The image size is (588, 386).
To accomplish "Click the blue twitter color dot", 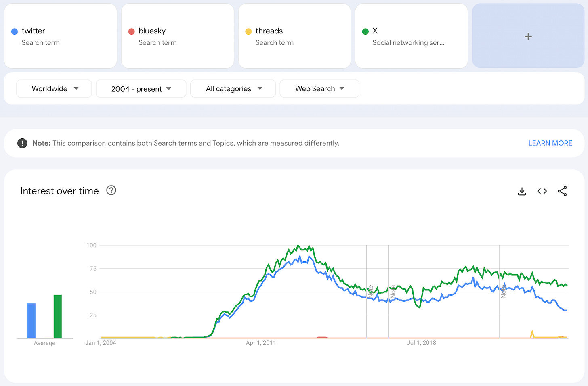I will [x=15, y=31].
